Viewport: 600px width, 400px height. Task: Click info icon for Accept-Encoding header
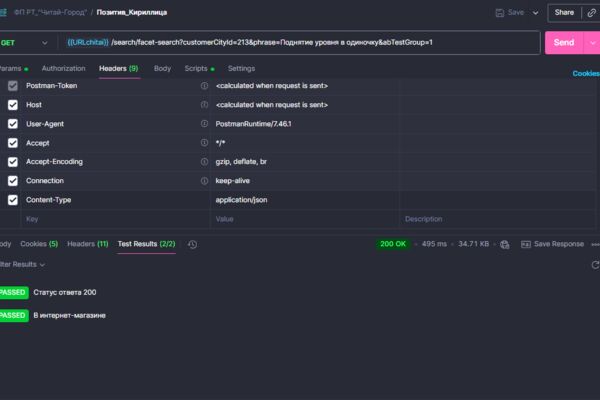[x=204, y=162]
